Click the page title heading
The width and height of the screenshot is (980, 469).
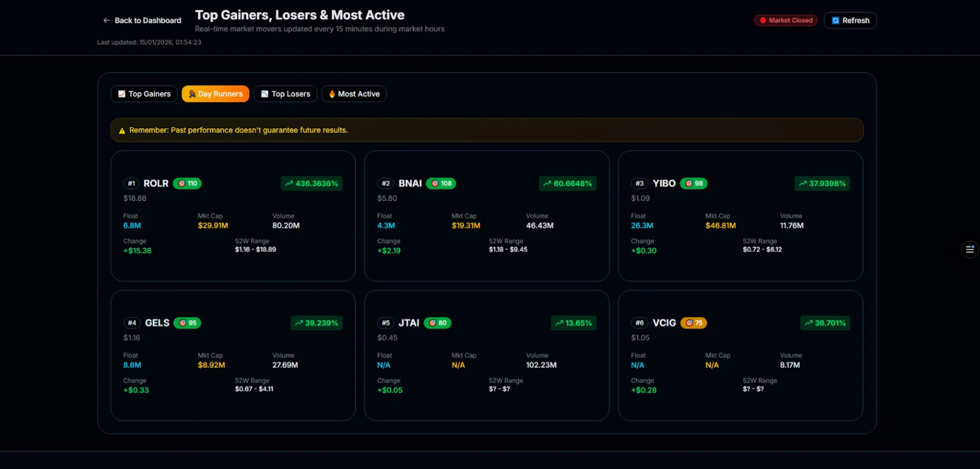click(x=300, y=15)
